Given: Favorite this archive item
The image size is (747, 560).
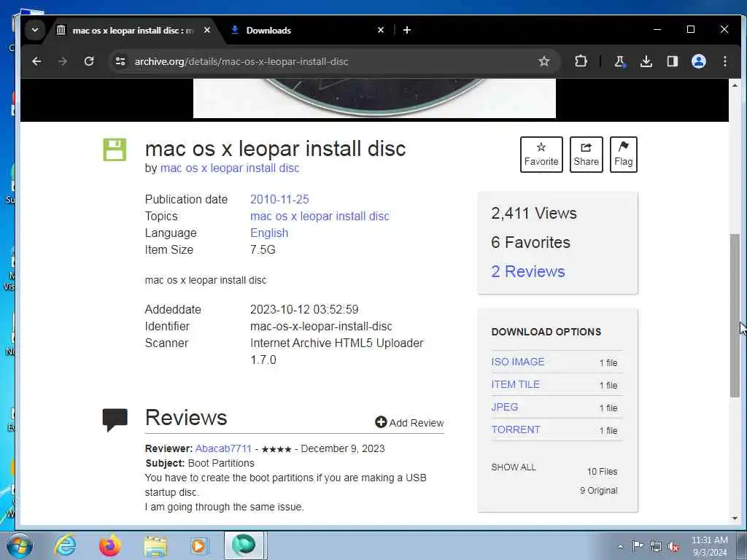Looking at the screenshot, I should (541, 155).
